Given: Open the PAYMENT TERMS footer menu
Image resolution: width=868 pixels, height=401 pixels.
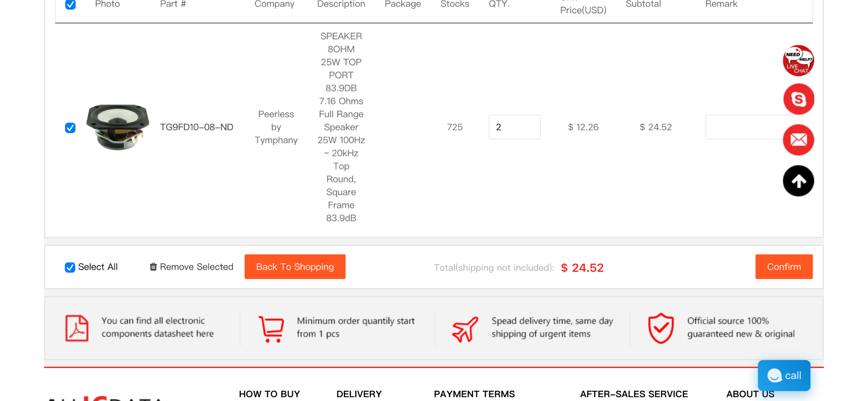Looking at the screenshot, I should point(474,394).
